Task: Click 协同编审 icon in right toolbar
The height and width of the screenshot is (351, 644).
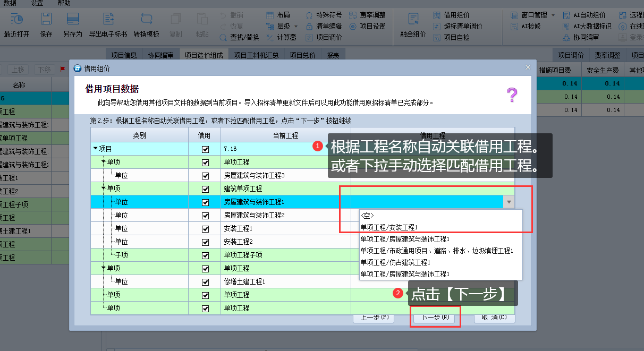Action: [x=581, y=37]
